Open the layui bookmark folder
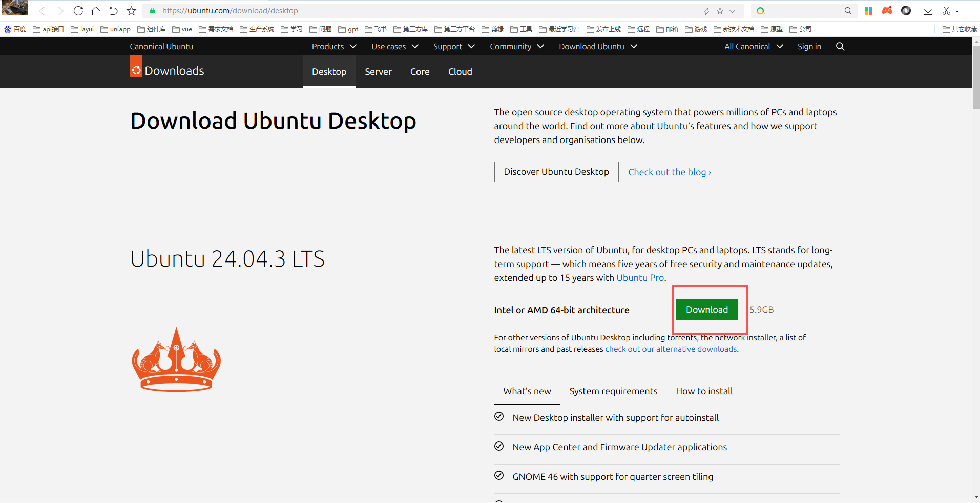980x503 pixels. [82, 29]
